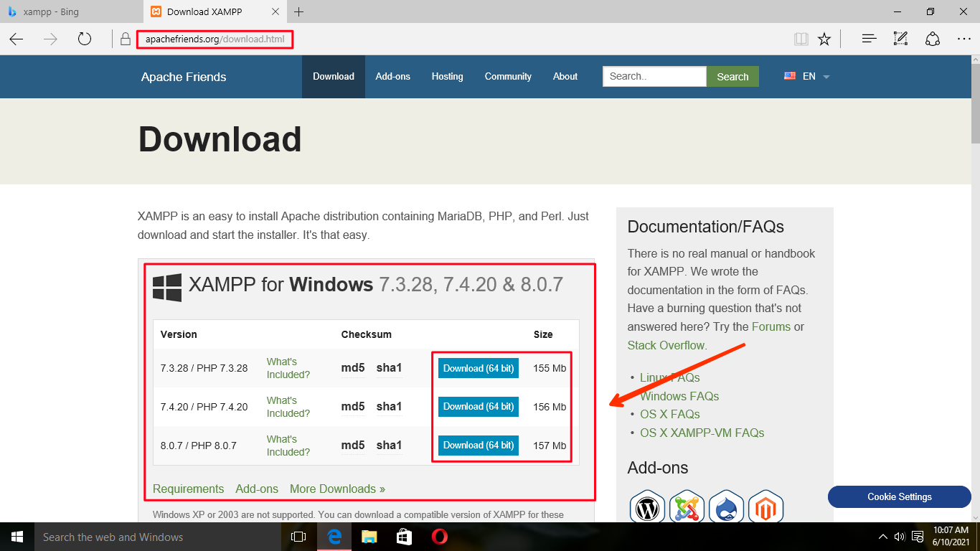
Task: Open the Requirements link
Action: pyautogui.click(x=188, y=489)
